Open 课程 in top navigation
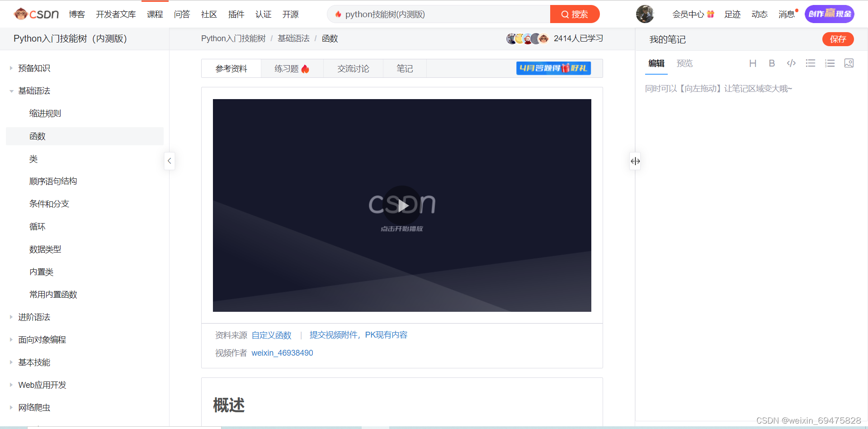This screenshot has height=429, width=868. coord(155,14)
